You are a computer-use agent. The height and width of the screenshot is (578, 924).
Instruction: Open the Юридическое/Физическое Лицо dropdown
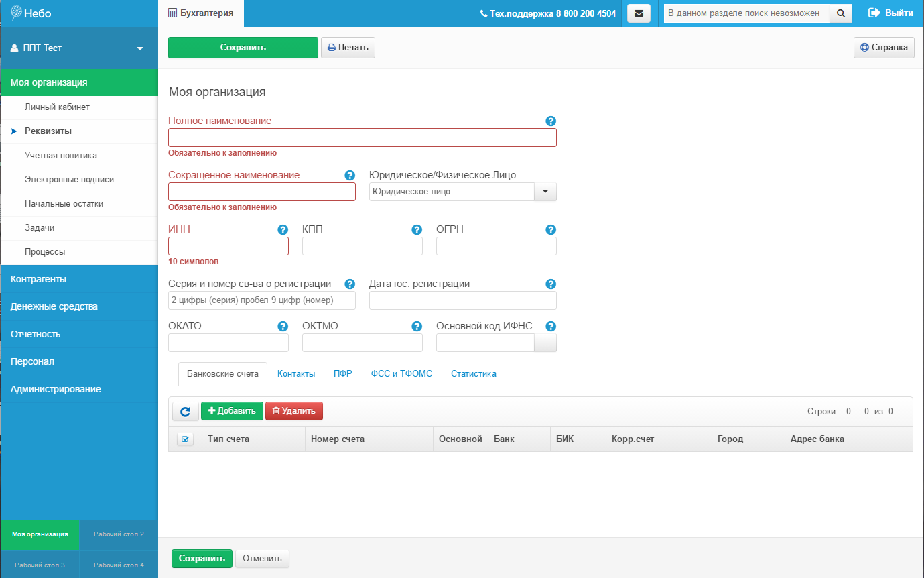coord(545,192)
